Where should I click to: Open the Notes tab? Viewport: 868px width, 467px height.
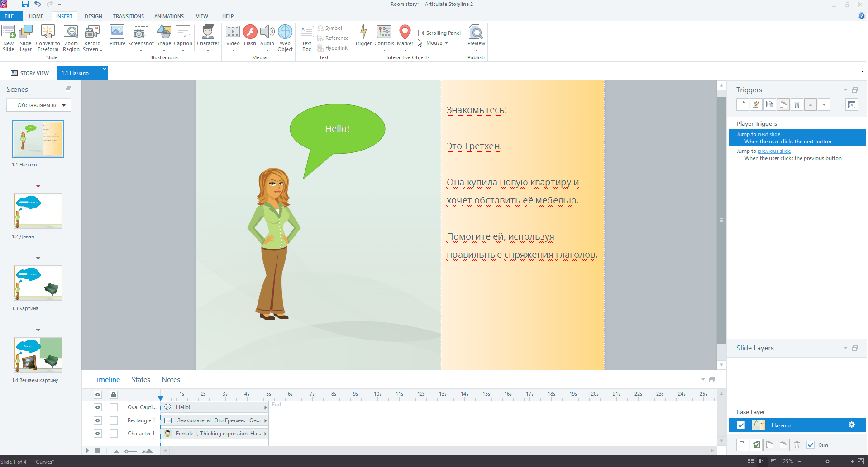click(171, 380)
